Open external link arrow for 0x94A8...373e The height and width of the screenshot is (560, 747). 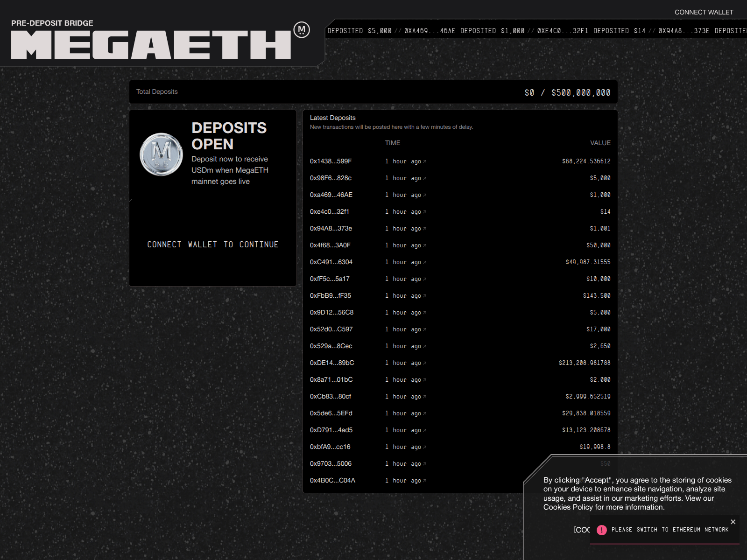pos(424,229)
